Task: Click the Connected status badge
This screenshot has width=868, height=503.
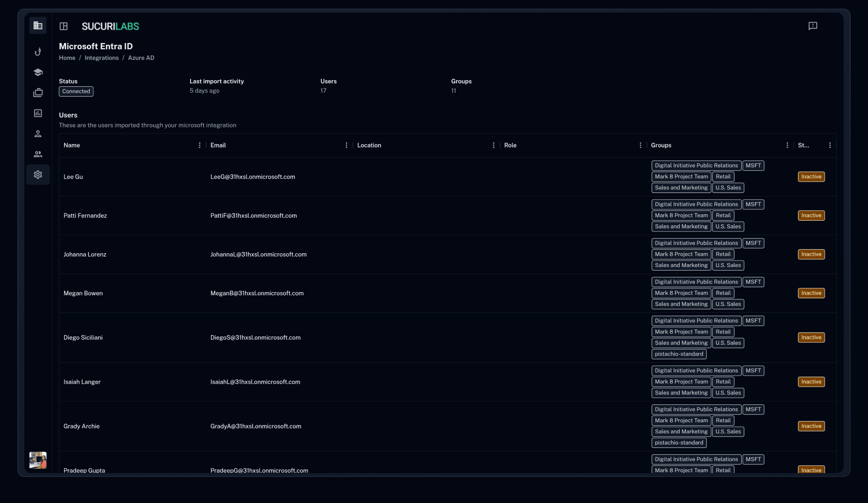Action: pyautogui.click(x=76, y=91)
